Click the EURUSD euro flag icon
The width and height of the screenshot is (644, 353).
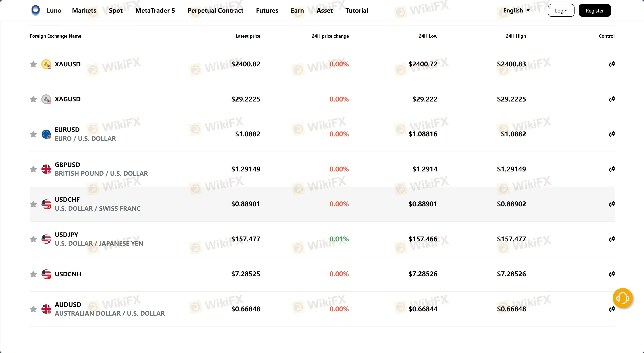tap(46, 134)
